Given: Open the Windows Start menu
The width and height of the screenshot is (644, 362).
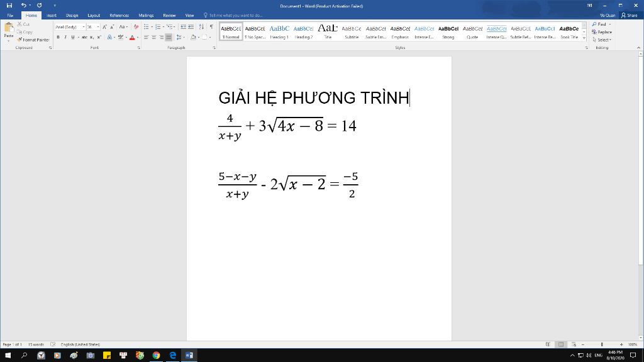Looking at the screenshot, I should pyautogui.click(x=8, y=356).
